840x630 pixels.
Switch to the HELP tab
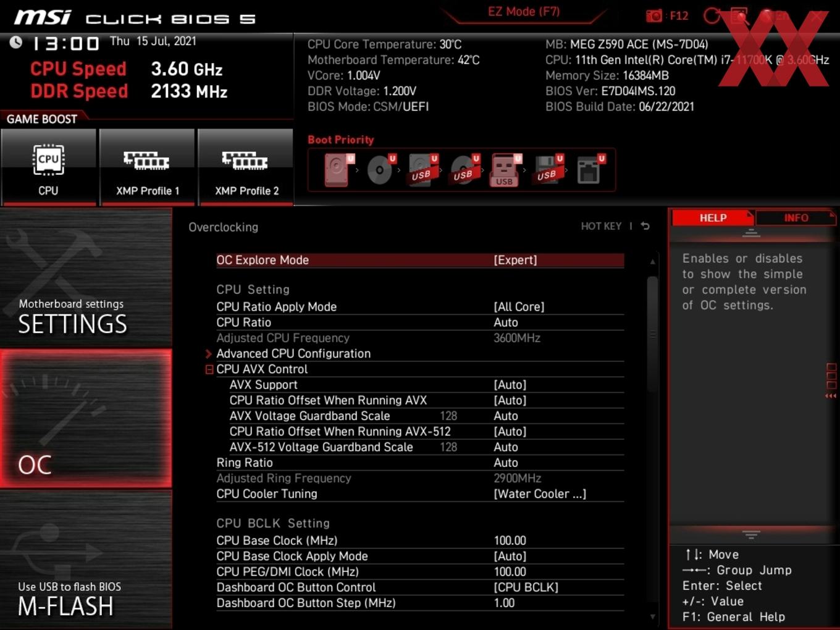(713, 218)
